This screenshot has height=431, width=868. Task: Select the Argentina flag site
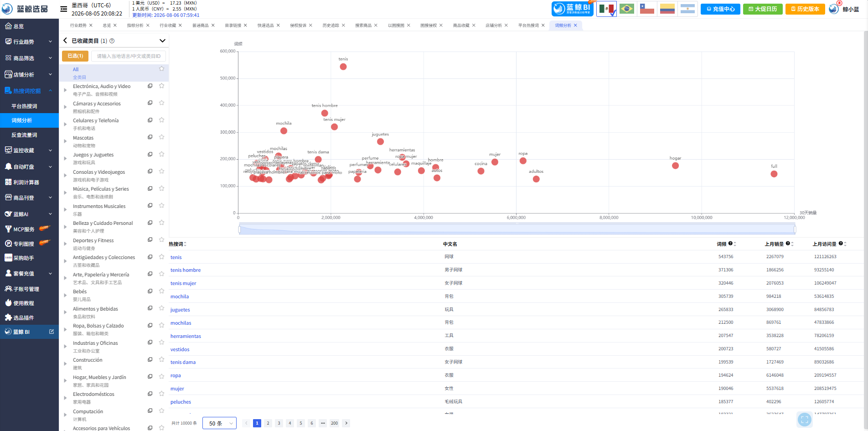pos(687,9)
